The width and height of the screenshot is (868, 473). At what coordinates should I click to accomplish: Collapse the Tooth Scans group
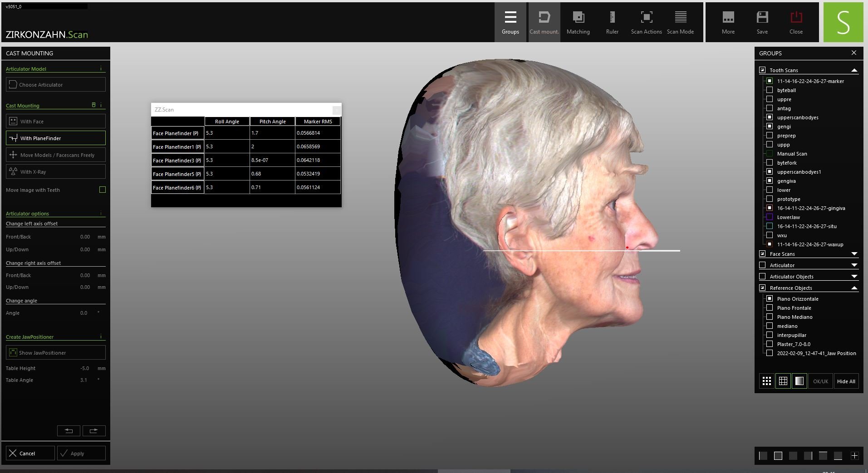tap(854, 70)
